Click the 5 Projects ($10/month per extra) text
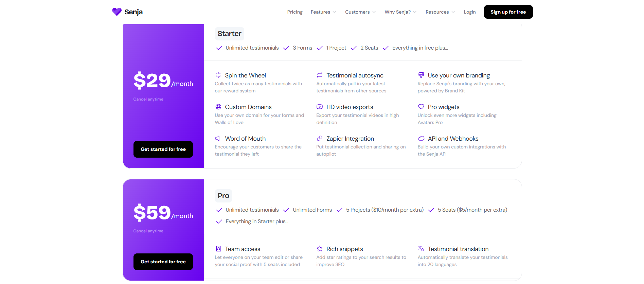The height and width of the screenshot is (284, 644). tap(385, 210)
